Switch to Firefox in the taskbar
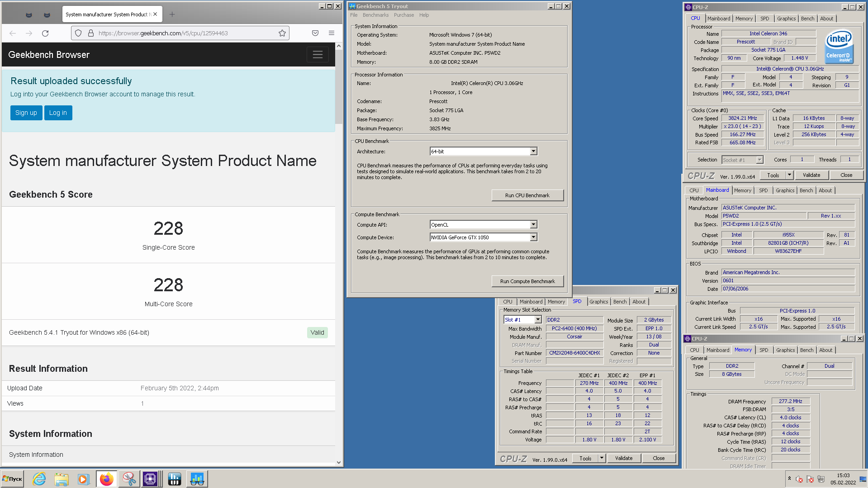This screenshot has width=868, height=488. [107, 479]
